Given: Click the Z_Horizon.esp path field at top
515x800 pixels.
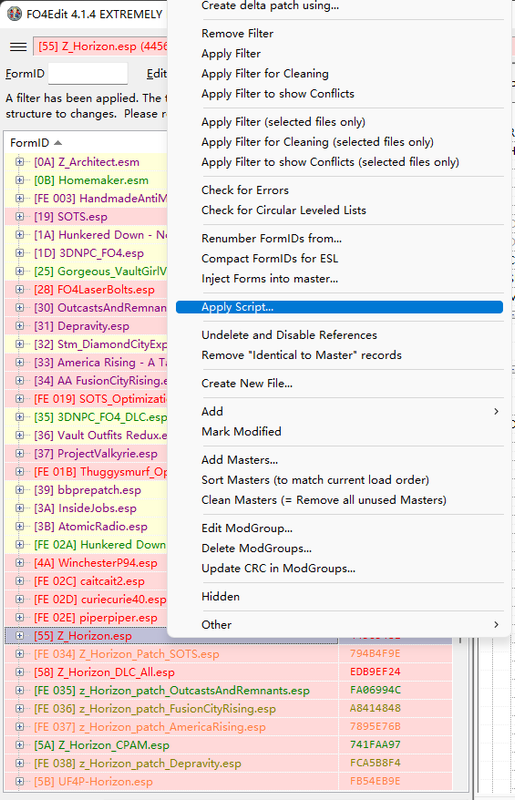Looking at the screenshot, I should [101, 46].
